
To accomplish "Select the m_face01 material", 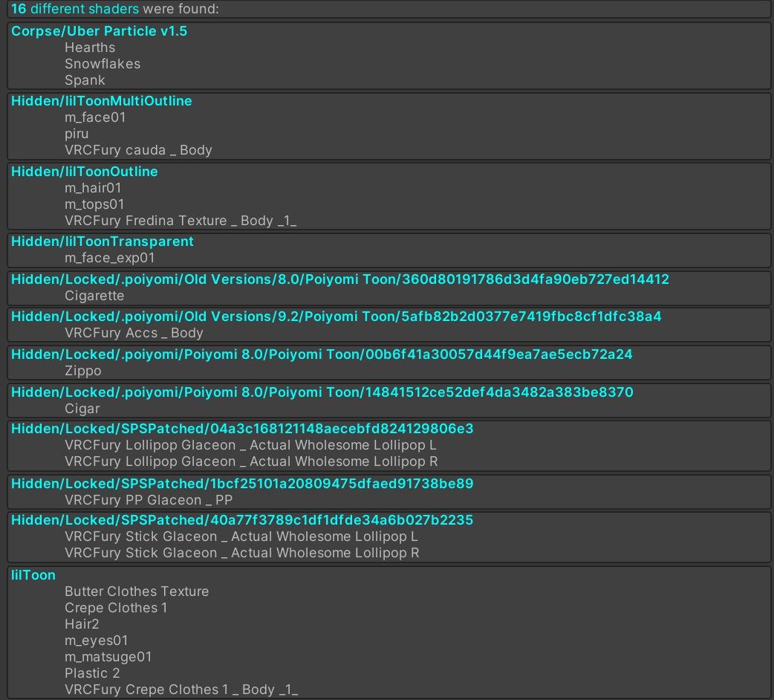I will pyautogui.click(x=95, y=117).
